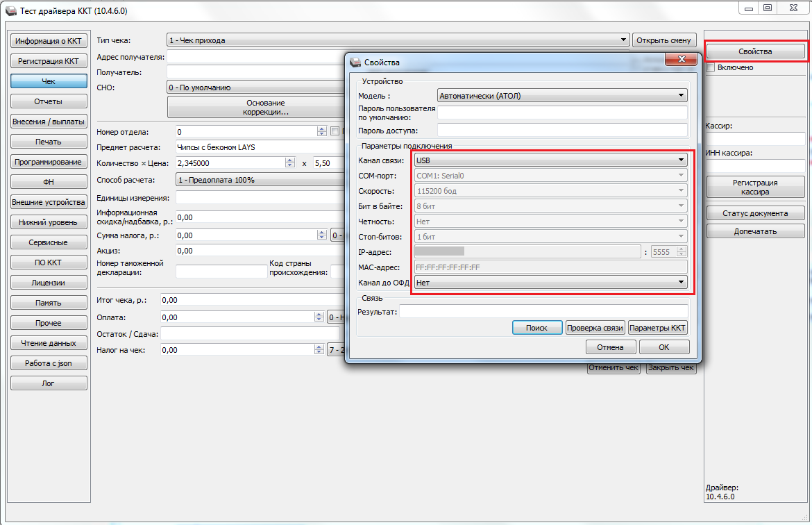Click the MAC-адрес field
Viewport: 812px width, 525px height.
[551, 267]
